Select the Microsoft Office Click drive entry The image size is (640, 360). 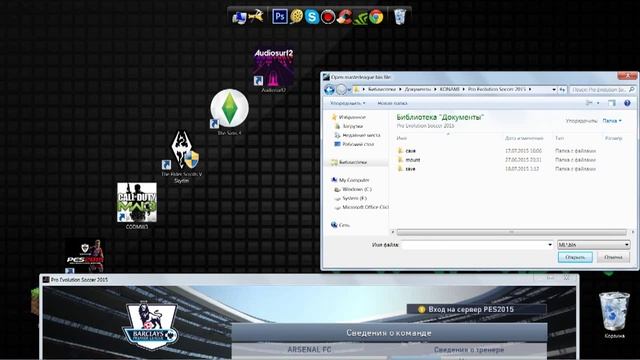365,207
